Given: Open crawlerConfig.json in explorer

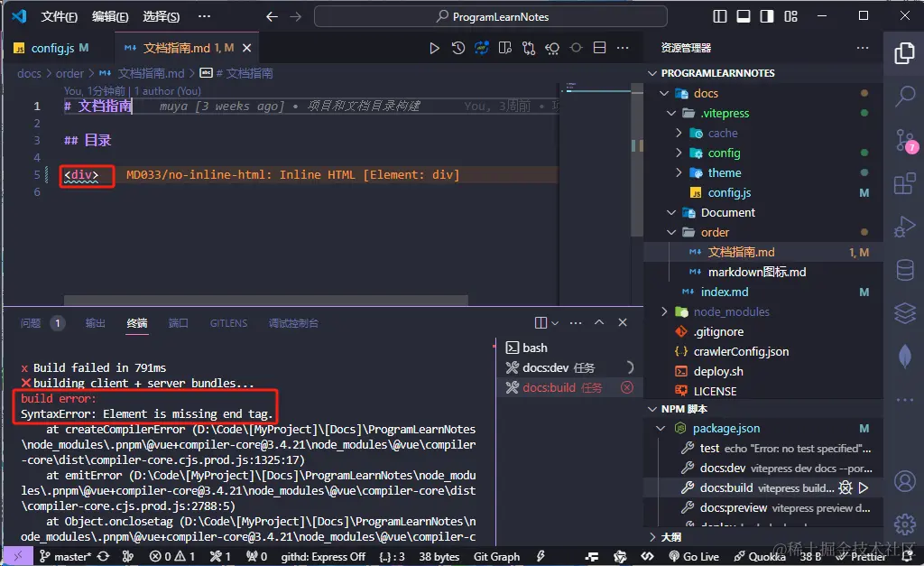Looking at the screenshot, I should coord(741,351).
